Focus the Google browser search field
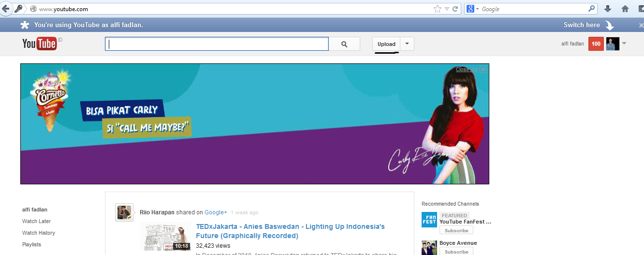This screenshot has height=255, width=644. (532, 9)
